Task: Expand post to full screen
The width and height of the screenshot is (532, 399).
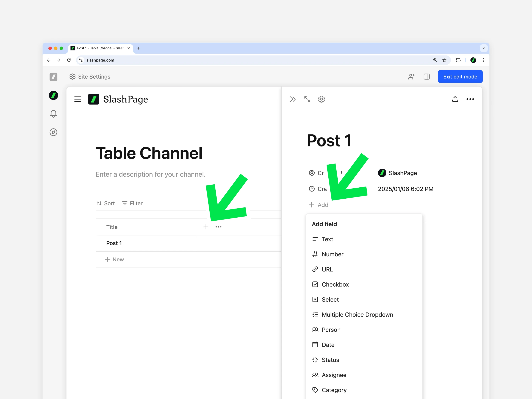Action: coord(307,99)
